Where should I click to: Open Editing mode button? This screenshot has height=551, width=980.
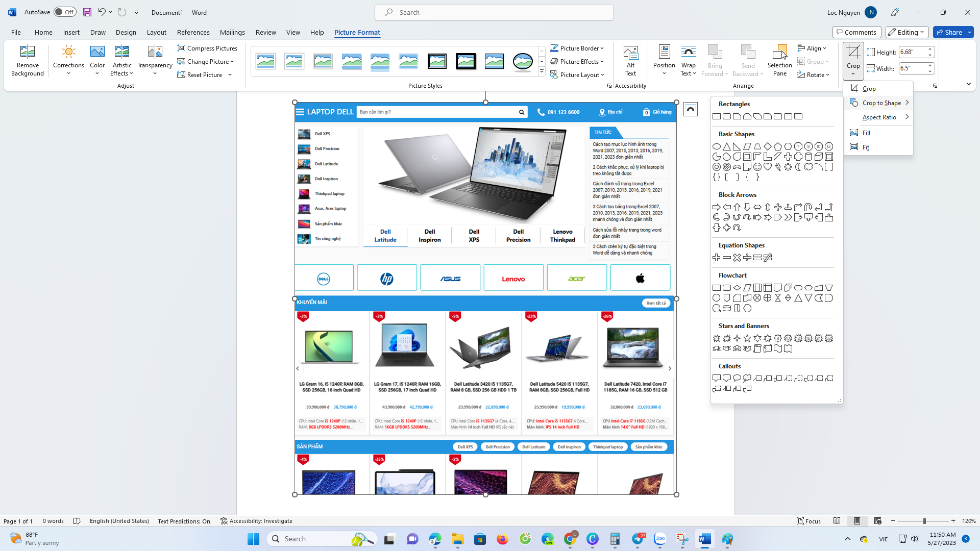(x=906, y=32)
